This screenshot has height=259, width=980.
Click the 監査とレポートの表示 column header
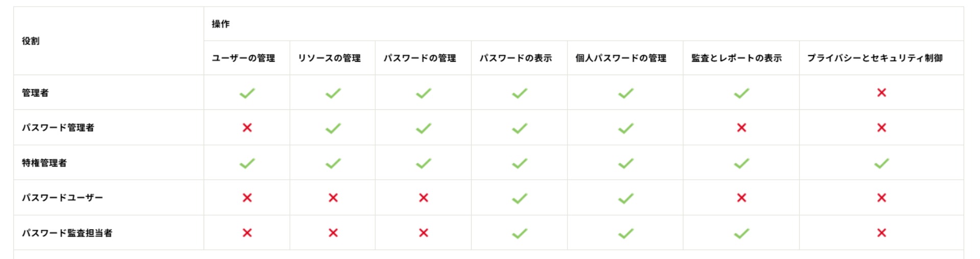click(x=737, y=58)
